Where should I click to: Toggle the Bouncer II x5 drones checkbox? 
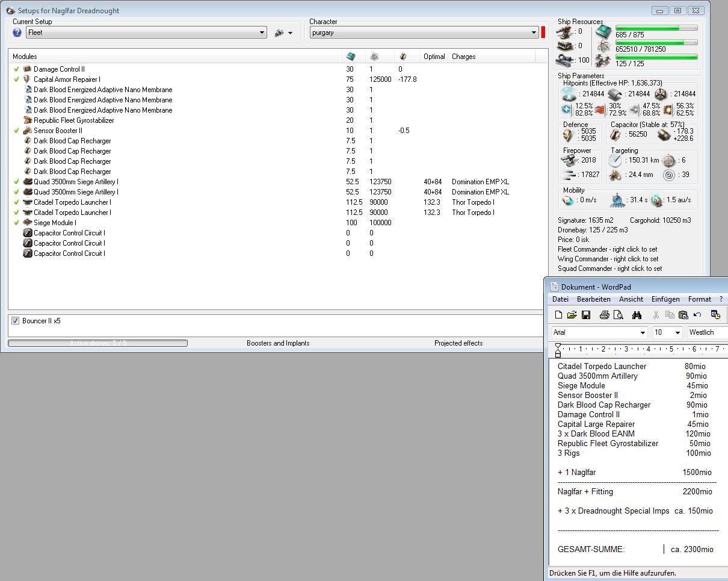[x=16, y=321]
